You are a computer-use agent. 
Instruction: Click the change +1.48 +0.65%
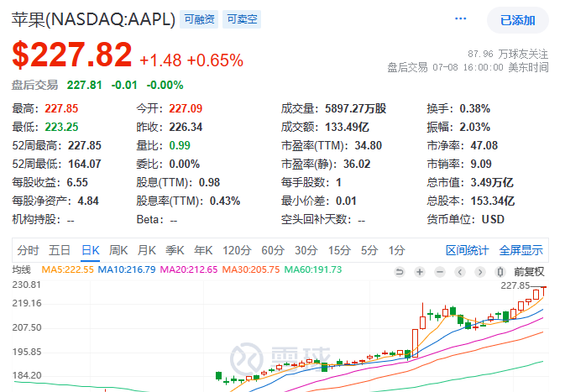tap(191, 60)
